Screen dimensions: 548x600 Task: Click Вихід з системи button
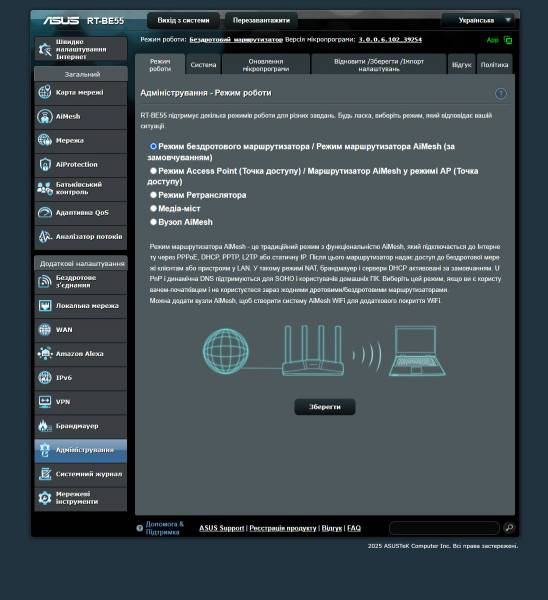tap(183, 20)
